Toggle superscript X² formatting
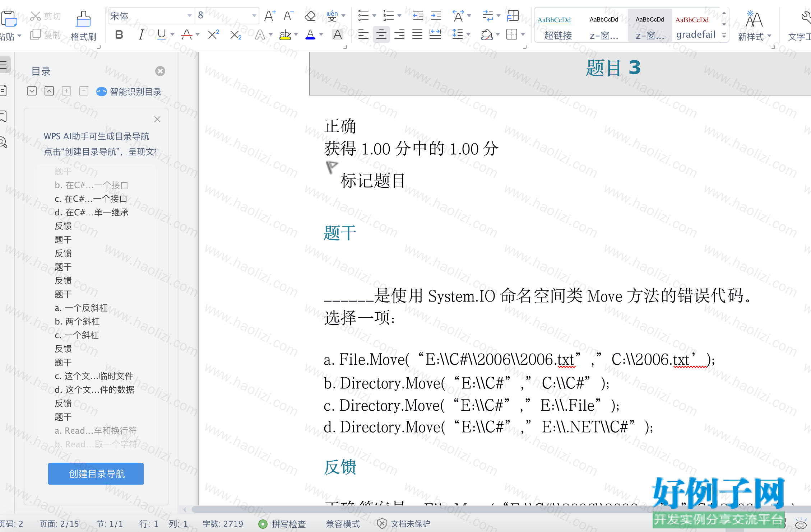The image size is (811, 532). tap(213, 35)
